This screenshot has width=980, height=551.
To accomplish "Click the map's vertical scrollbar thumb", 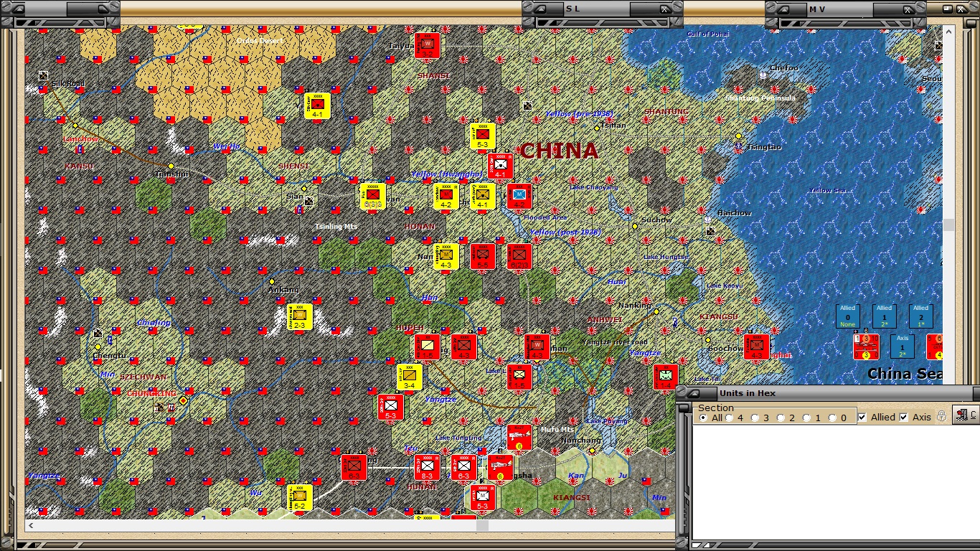I will click(x=948, y=225).
